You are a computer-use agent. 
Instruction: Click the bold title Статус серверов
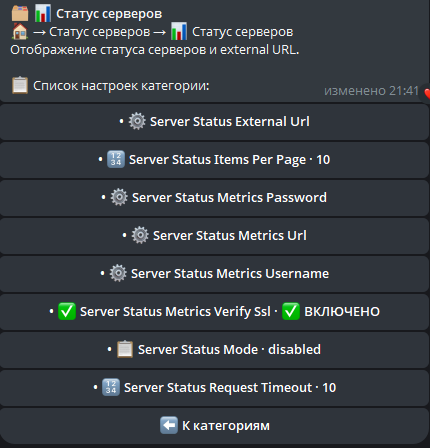(109, 14)
